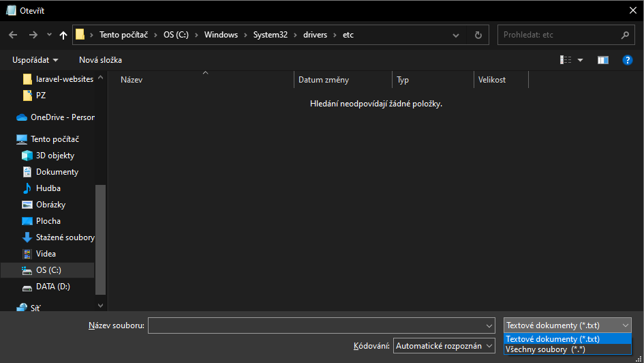This screenshot has height=363, width=644.
Task: Click System32 in the address breadcrumb
Action: [270, 35]
